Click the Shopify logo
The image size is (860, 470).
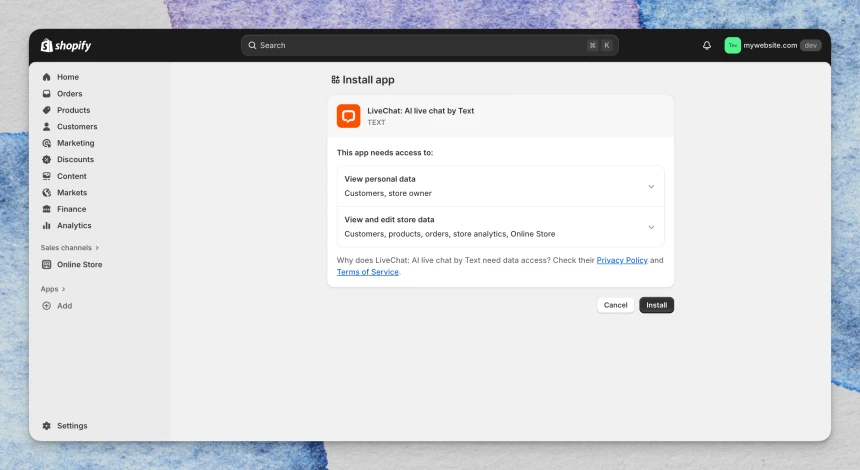click(x=66, y=46)
